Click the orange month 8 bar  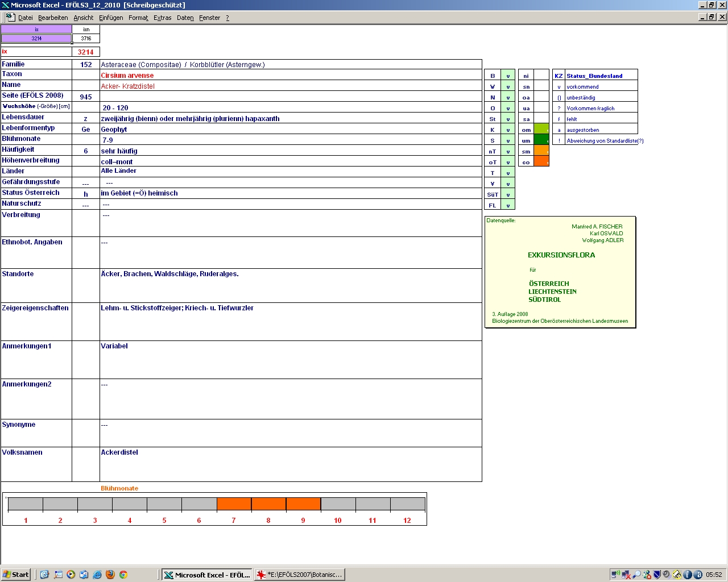268,504
